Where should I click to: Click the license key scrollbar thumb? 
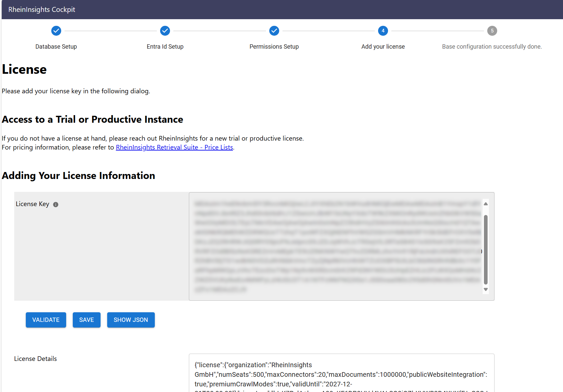click(x=486, y=250)
